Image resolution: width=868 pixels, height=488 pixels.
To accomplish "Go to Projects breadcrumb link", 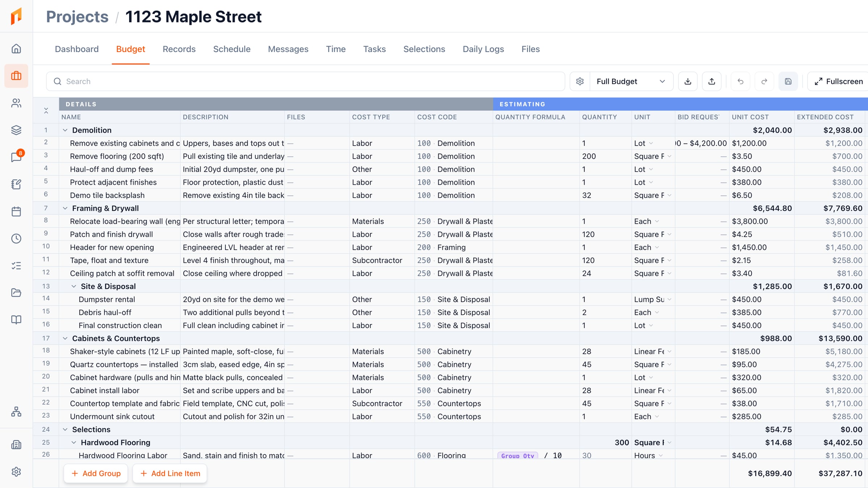I will pos(77,17).
